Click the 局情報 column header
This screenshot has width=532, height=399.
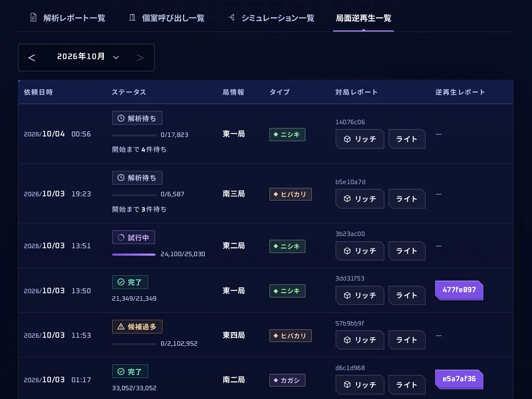[x=234, y=92]
